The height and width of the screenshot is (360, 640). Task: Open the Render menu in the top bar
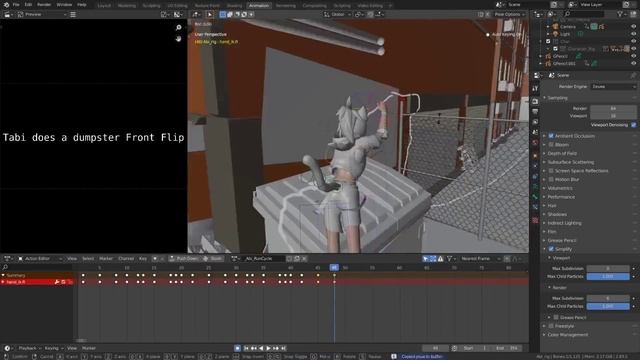[44, 5]
